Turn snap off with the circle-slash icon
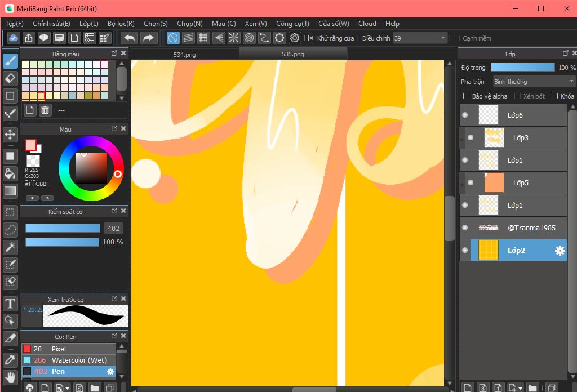577x392 pixels. pyautogui.click(x=173, y=38)
